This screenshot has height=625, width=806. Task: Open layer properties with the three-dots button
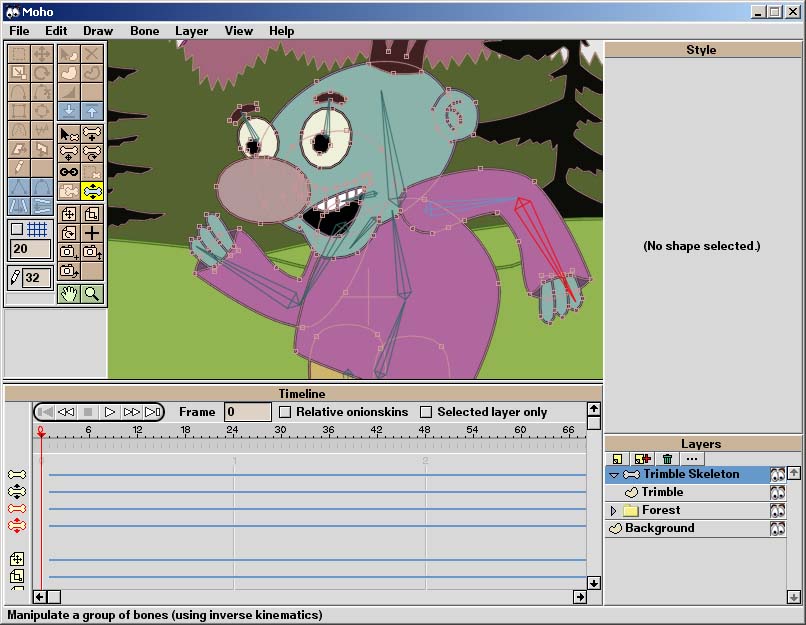click(x=692, y=459)
